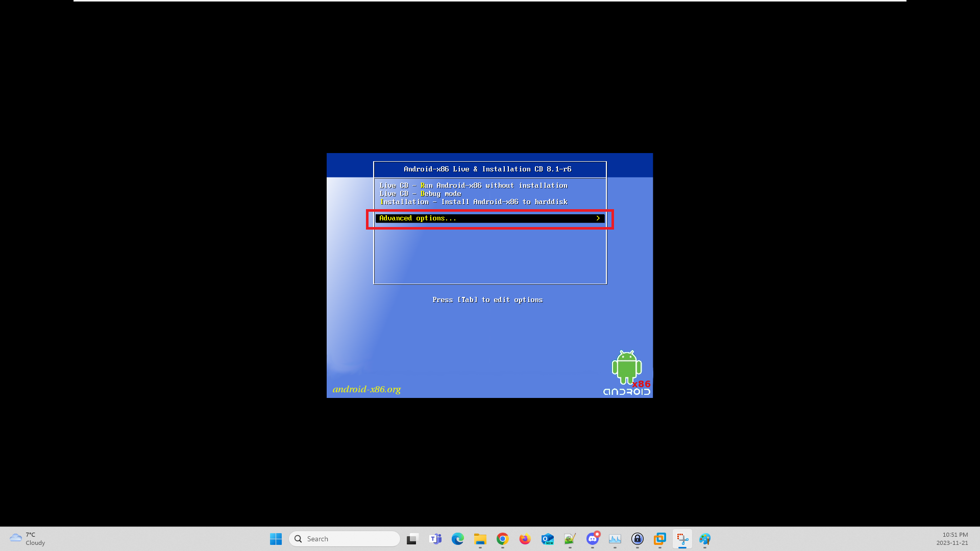Select Live CD - Run Android-x86 without installation
This screenshot has height=551, width=980.
point(473,186)
